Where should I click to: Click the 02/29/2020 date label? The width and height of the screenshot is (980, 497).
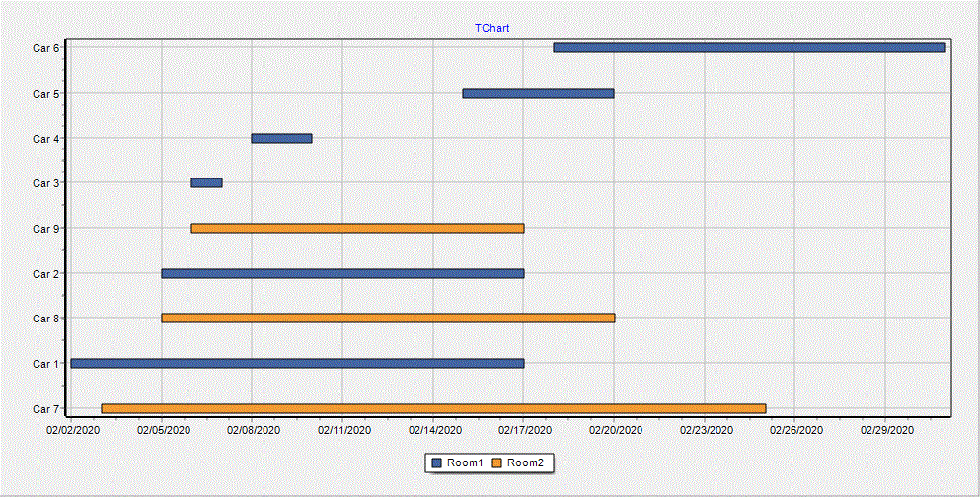887,430
